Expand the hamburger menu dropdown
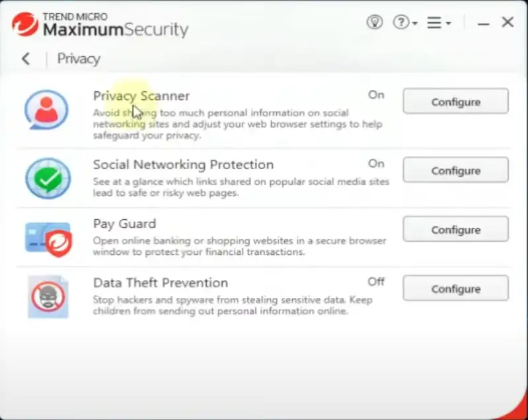 438,22
